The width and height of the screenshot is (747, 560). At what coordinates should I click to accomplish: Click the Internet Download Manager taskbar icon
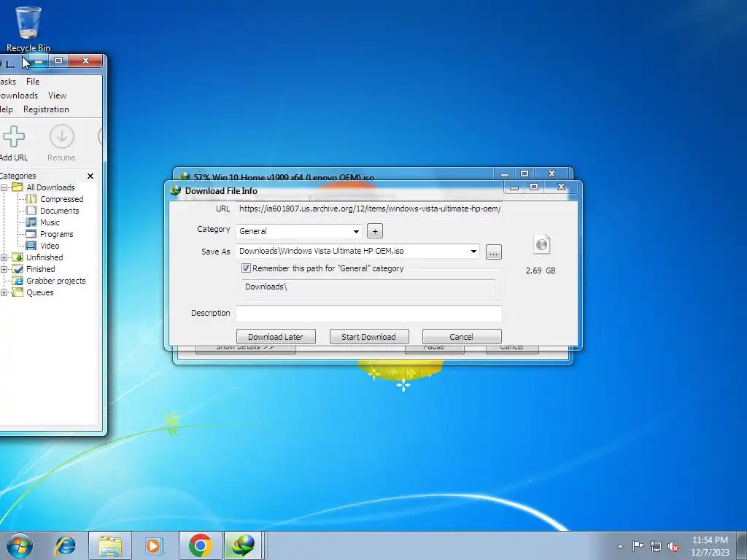click(x=244, y=545)
